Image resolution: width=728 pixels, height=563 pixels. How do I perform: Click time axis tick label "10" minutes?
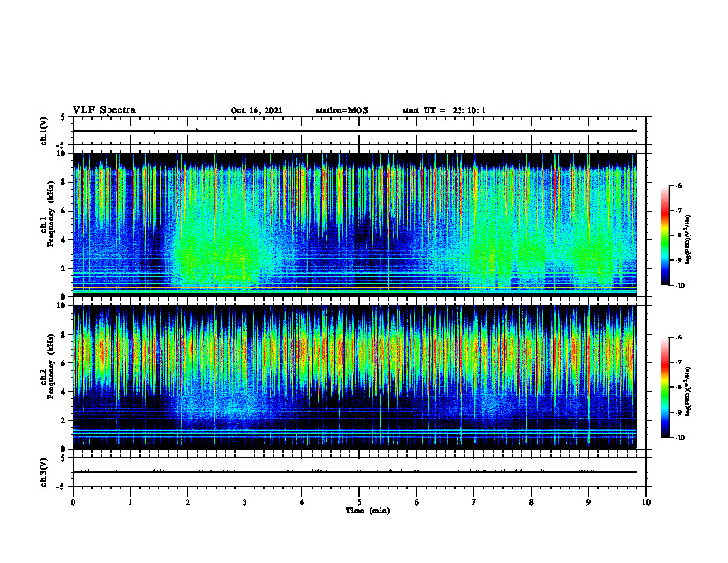pyautogui.click(x=646, y=502)
